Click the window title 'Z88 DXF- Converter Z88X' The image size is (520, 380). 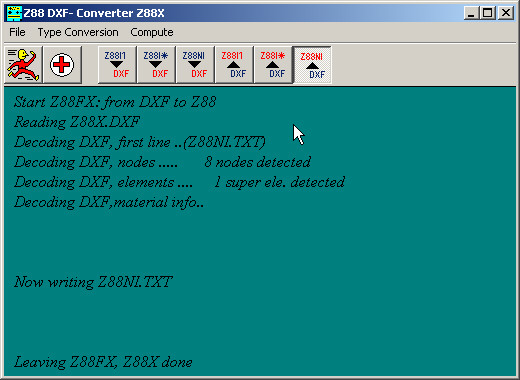94,13
